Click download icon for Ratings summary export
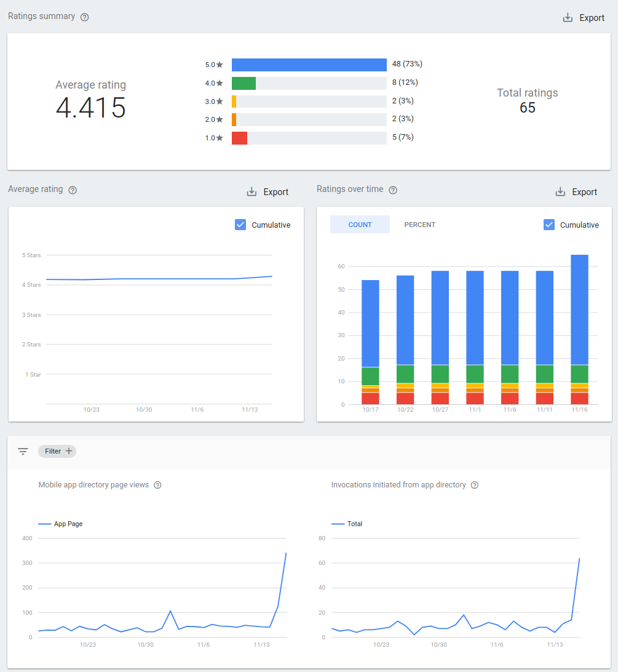618x672 pixels. click(x=568, y=18)
